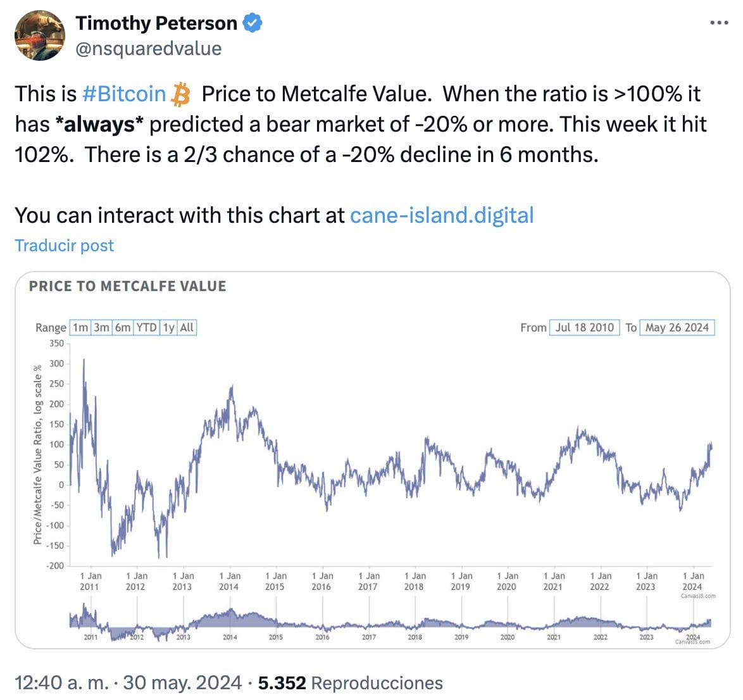The image size is (743, 700).
Task: Click the 2024 marker on the navigator timeline
Action: [x=693, y=636]
